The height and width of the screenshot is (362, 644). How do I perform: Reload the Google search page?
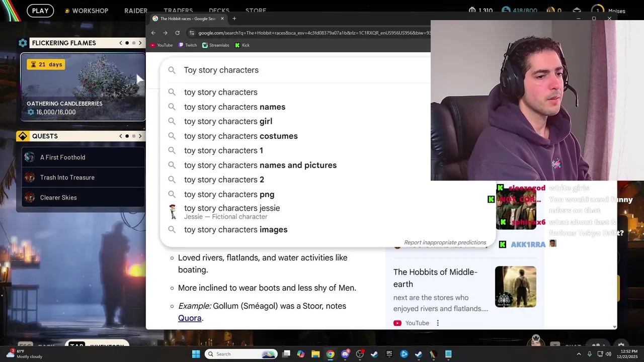(x=177, y=33)
